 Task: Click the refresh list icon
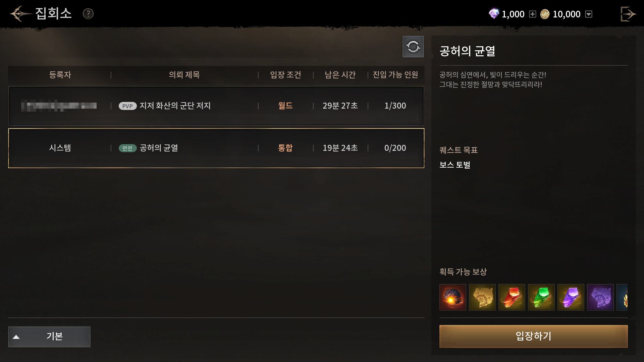click(x=413, y=47)
